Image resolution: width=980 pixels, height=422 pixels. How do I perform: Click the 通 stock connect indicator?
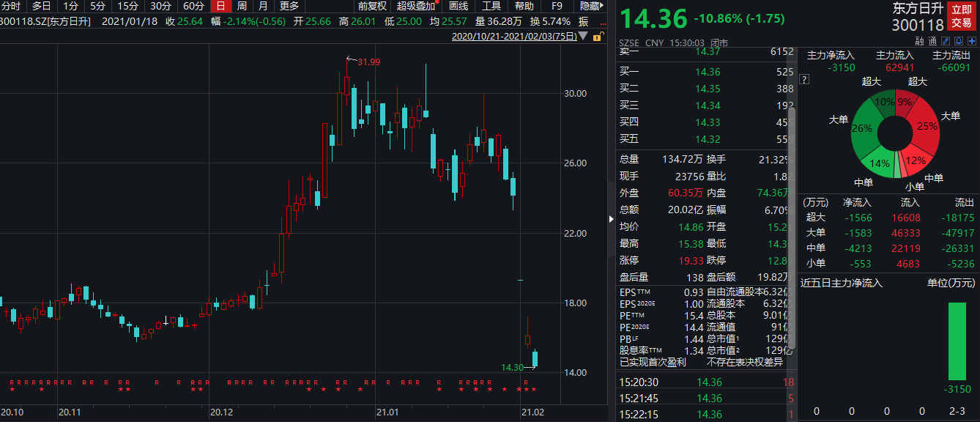point(932,42)
